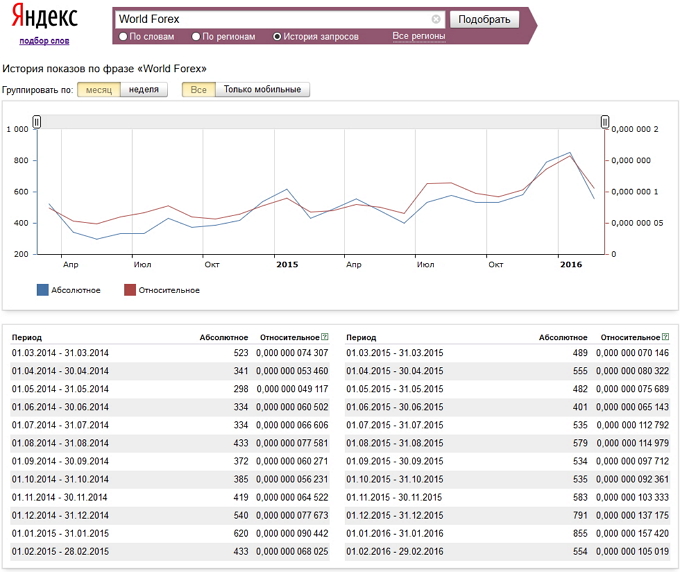Select the period 01.05.2014 - 31.05.2014

click(60, 389)
